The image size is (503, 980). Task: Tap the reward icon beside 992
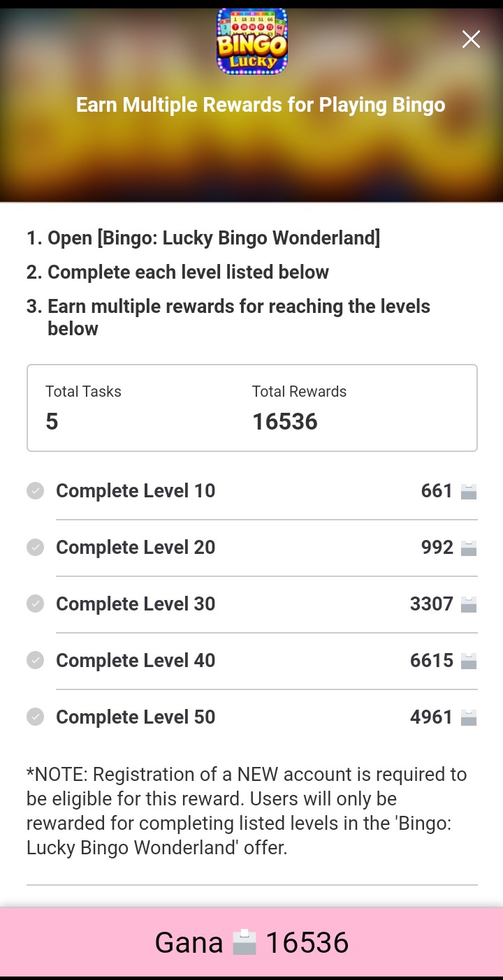pos(469,548)
